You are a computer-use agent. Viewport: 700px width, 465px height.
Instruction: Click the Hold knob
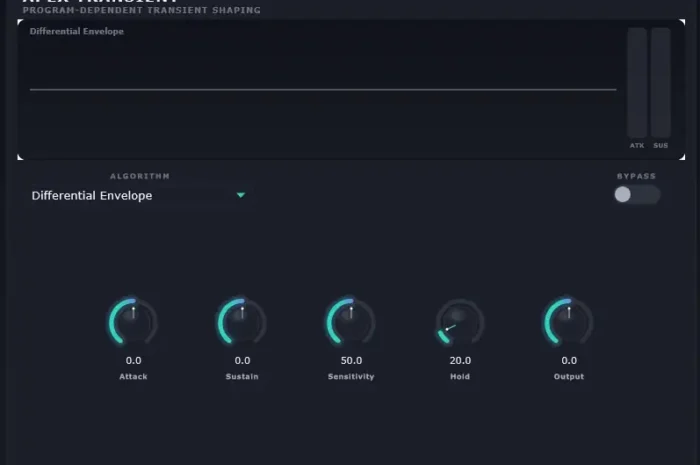(x=460, y=322)
